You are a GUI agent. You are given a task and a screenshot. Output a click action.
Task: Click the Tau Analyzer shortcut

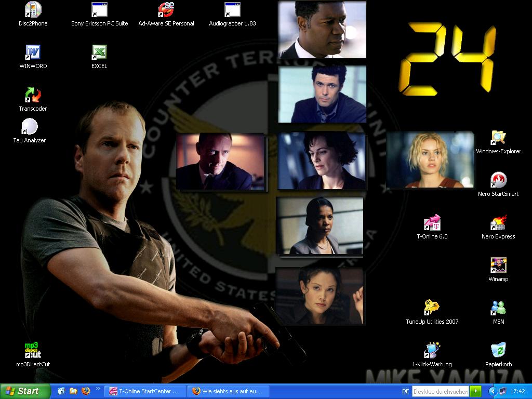[x=30, y=127]
